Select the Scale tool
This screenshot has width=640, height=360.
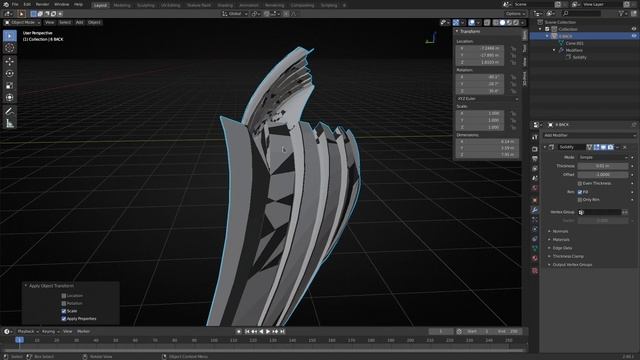pos(10,86)
